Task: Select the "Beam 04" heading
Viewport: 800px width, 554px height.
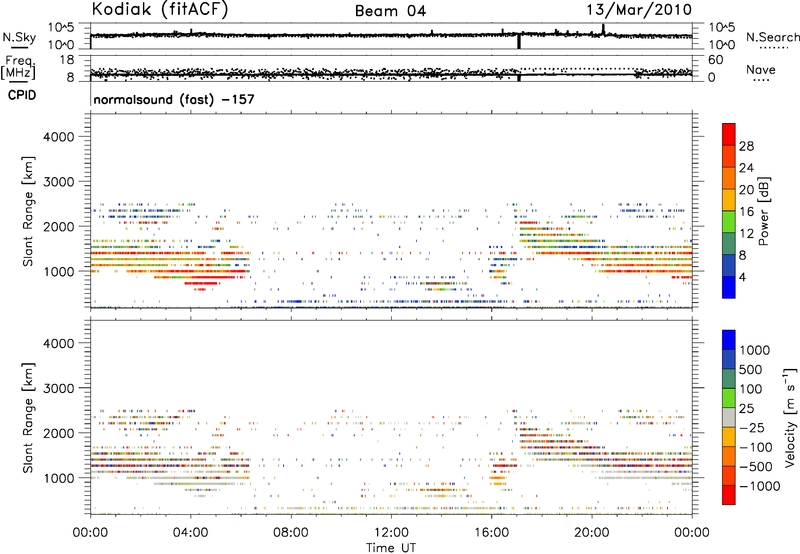Action: click(390, 11)
